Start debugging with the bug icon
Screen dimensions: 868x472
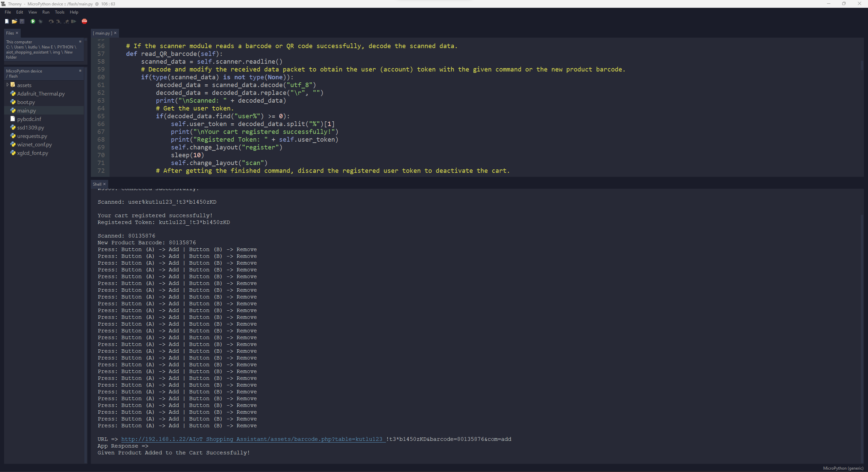pos(40,21)
